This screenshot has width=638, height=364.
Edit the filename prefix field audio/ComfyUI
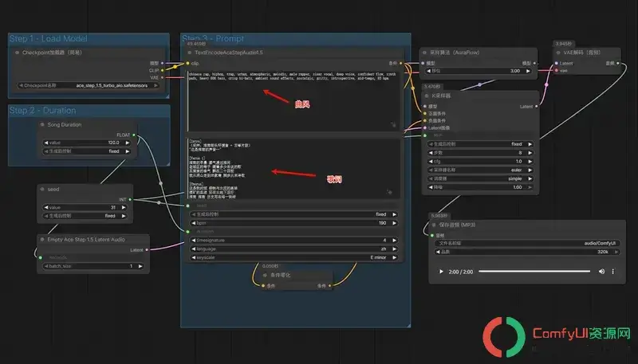pos(527,243)
